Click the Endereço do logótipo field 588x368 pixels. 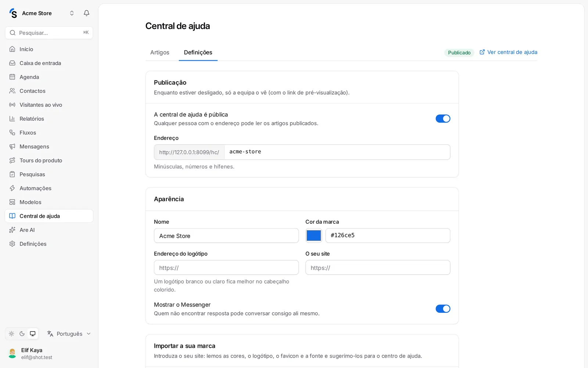tap(226, 268)
